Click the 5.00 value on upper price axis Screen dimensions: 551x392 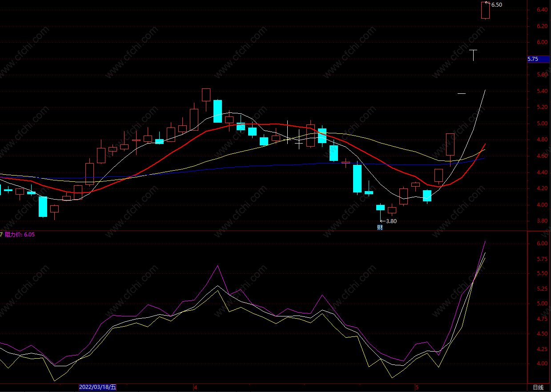tap(542, 124)
